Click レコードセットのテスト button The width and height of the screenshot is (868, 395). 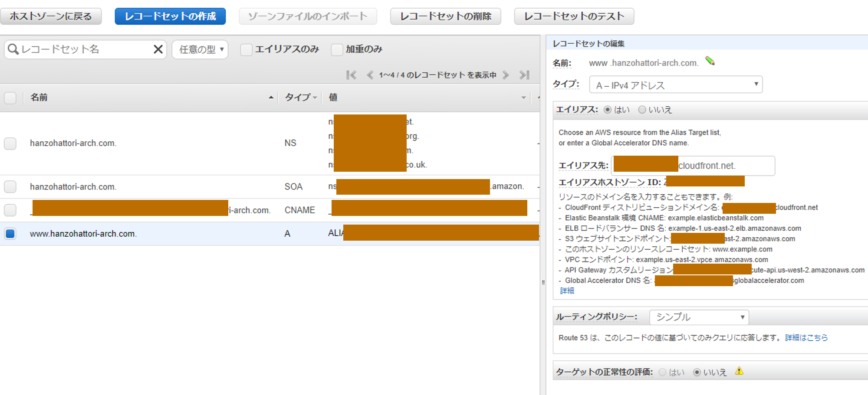pos(574,16)
